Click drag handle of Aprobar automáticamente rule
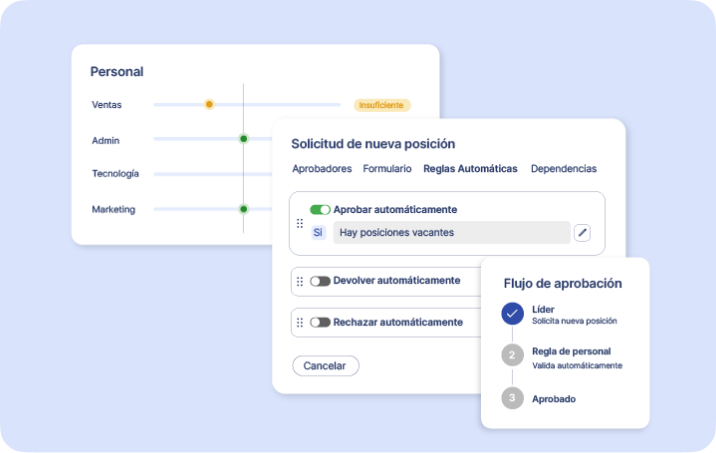The image size is (716, 453). pos(300,223)
